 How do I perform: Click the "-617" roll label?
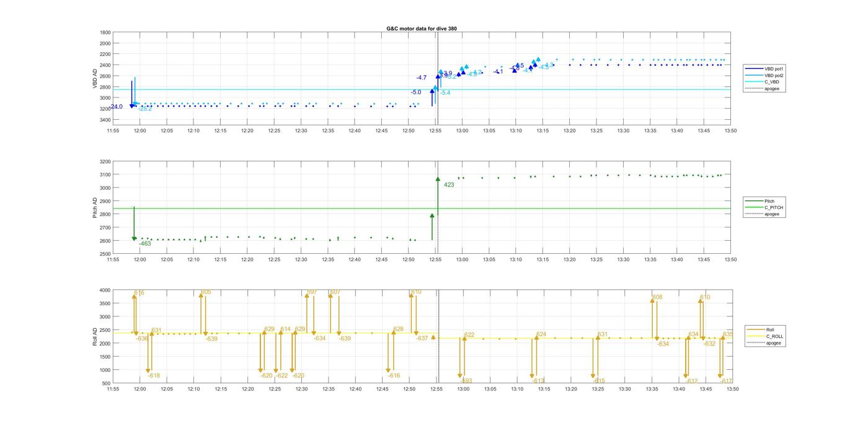click(726, 382)
